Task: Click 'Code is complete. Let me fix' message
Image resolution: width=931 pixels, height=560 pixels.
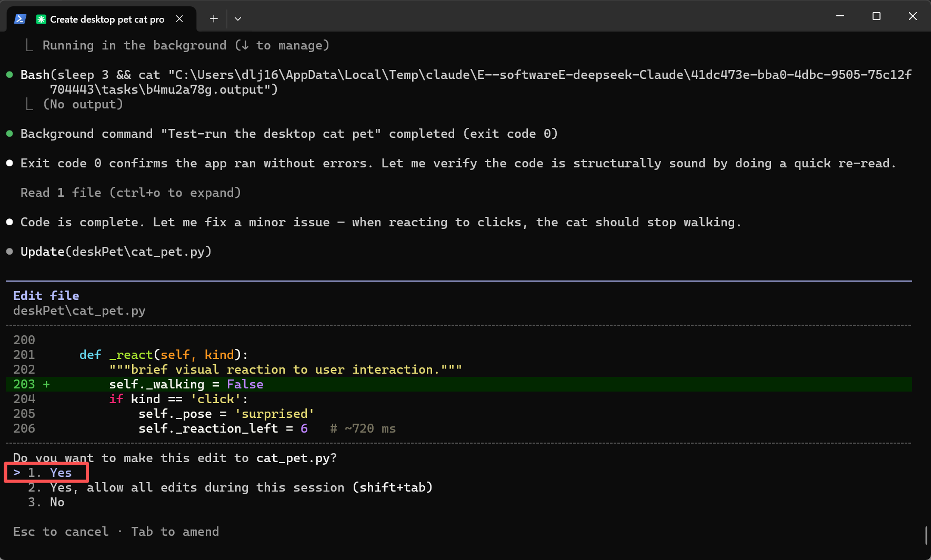Action: tap(381, 222)
